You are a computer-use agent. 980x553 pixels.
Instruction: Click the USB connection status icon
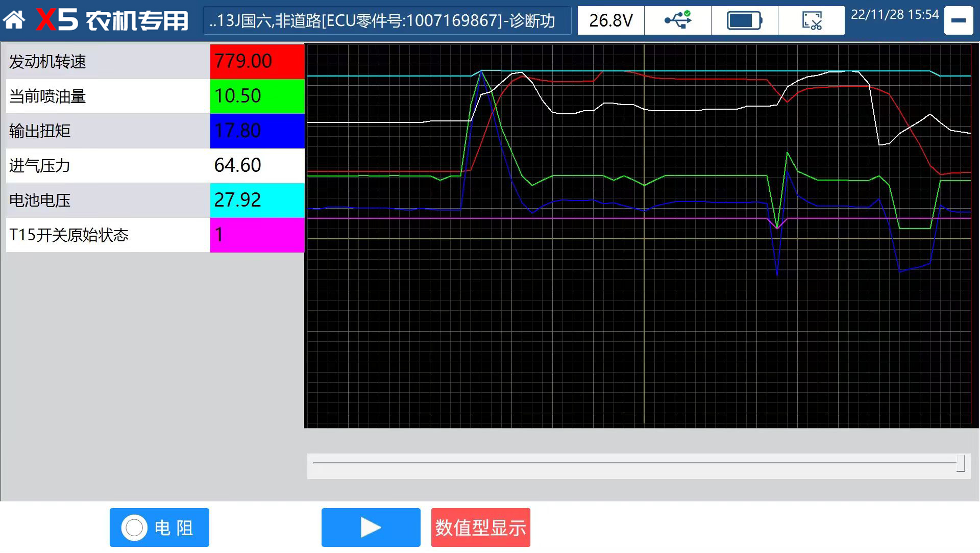[678, 20]
